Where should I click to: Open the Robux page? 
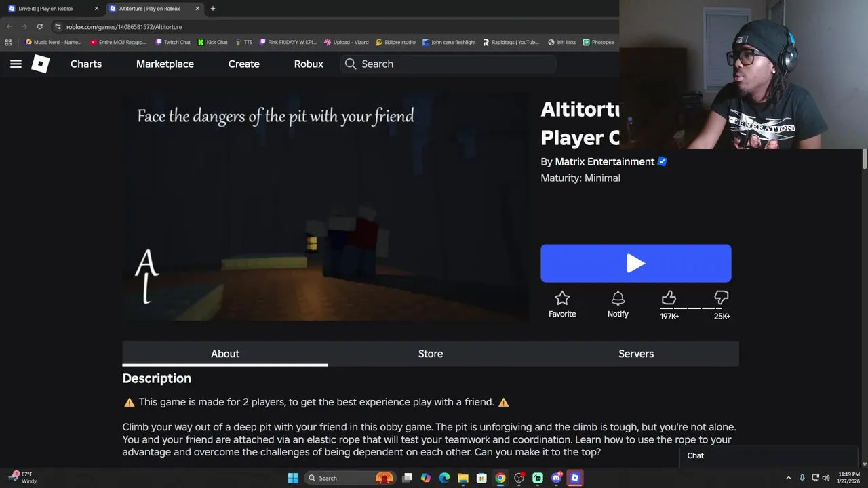coord(309,64)
